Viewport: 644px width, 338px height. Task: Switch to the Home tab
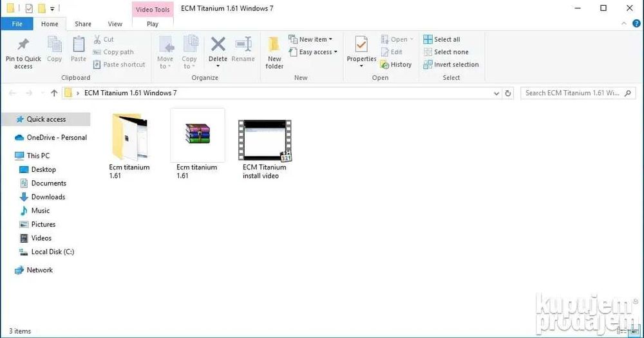[50, 24]
